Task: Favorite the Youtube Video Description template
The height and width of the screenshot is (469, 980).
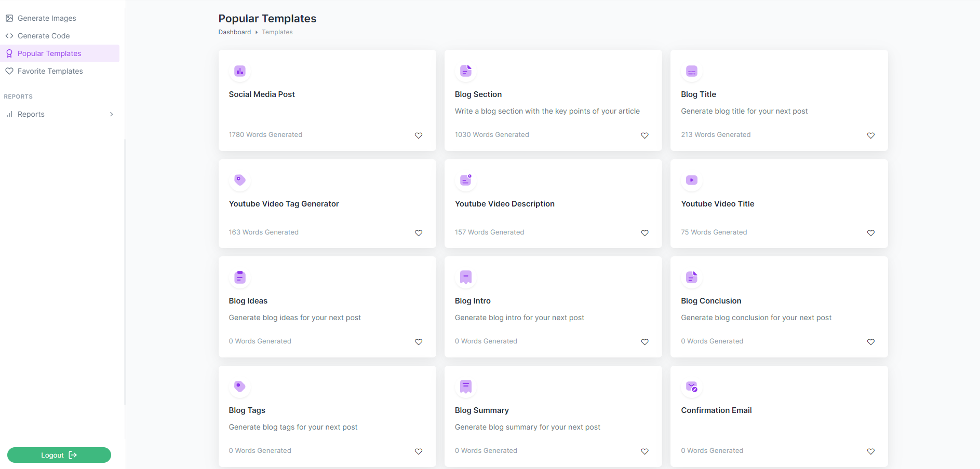Action: [x=645, y=233]
